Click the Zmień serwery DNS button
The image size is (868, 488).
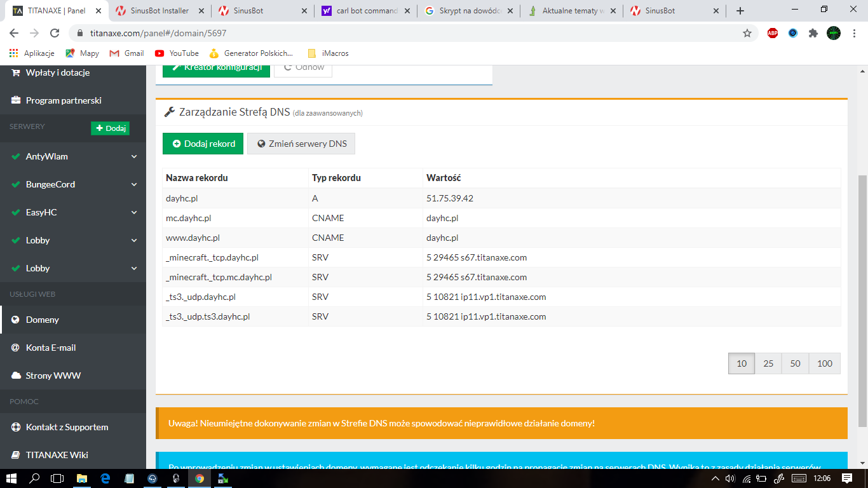(x=301, y=144)
